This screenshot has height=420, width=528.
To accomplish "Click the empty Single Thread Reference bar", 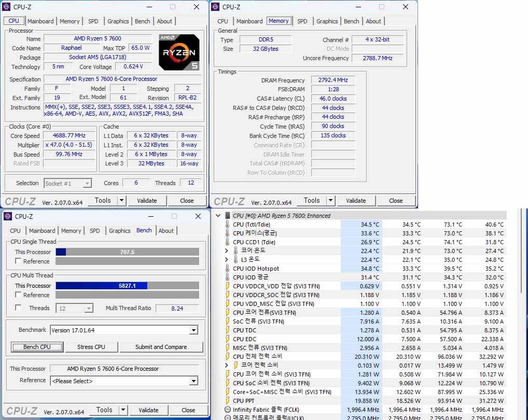I will 127,261.
